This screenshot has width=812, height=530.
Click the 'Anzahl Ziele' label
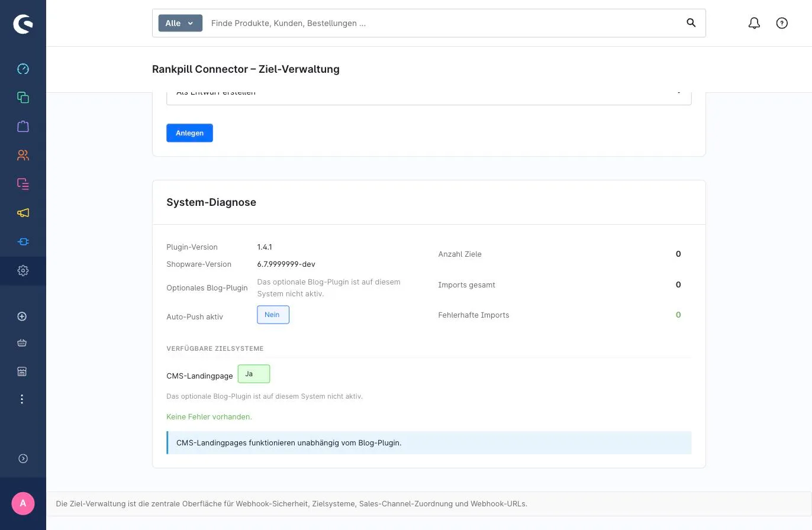click(x=460, y=254)
